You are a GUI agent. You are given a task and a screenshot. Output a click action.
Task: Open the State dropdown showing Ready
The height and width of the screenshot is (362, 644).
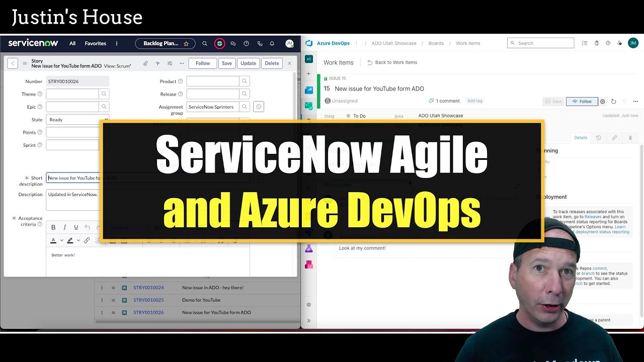(x=77, y=120)
